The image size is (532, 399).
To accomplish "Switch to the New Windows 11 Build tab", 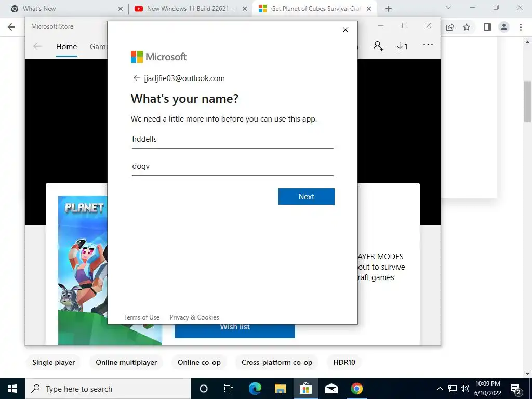I will [x=190, y=9].
